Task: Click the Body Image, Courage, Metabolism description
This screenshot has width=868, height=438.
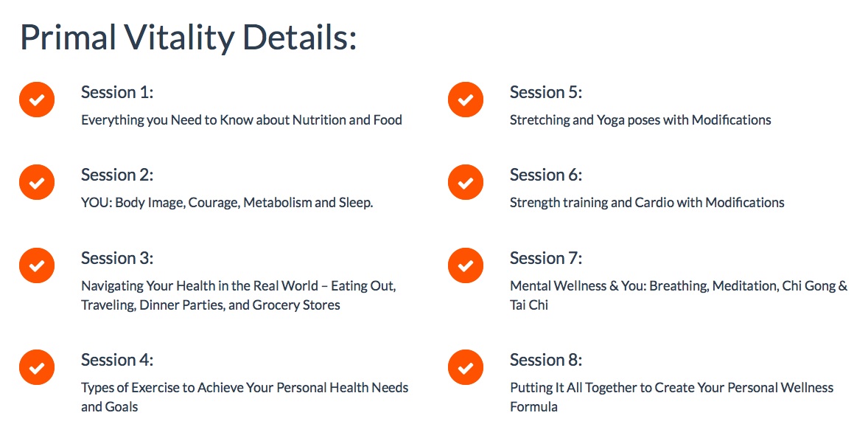Action: coord(227,203)
